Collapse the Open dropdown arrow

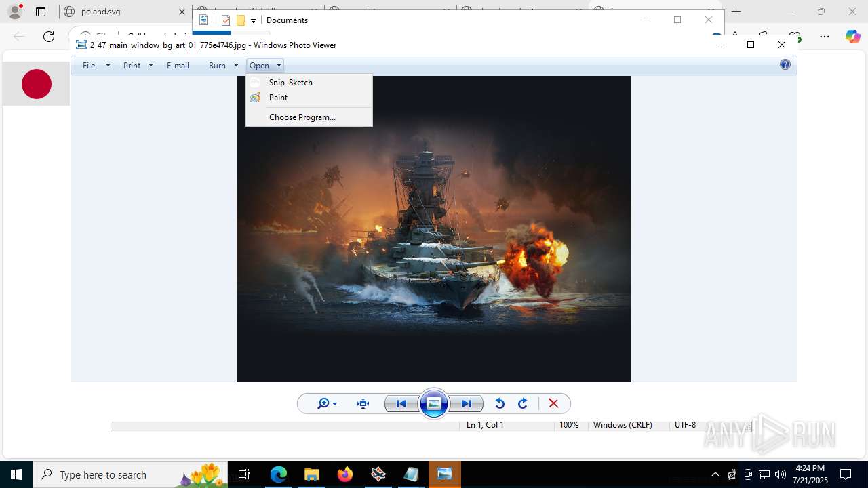pos(279,66)
